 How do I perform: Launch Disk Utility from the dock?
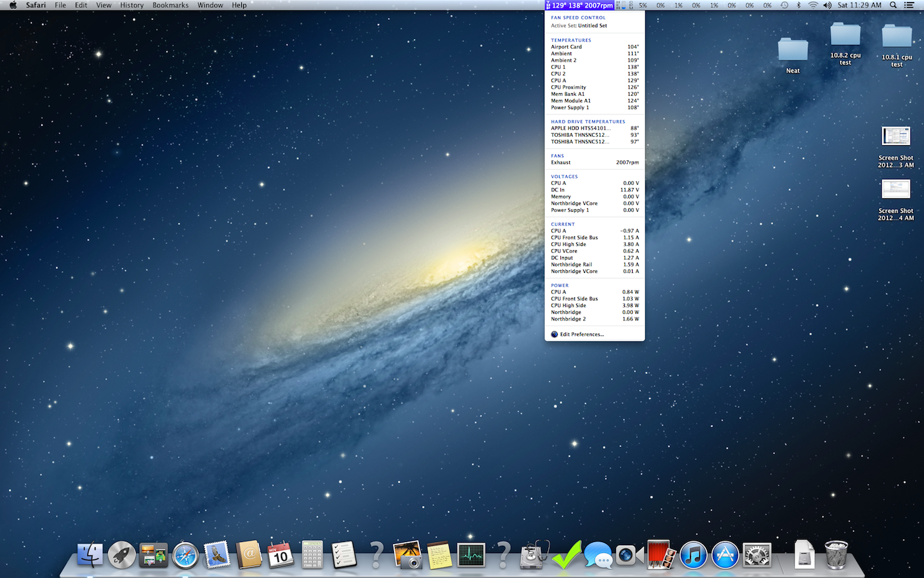click(534, 555)
